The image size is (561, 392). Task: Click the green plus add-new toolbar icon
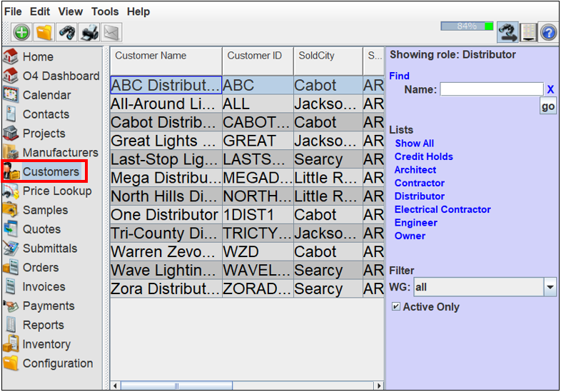click(21, 33)
